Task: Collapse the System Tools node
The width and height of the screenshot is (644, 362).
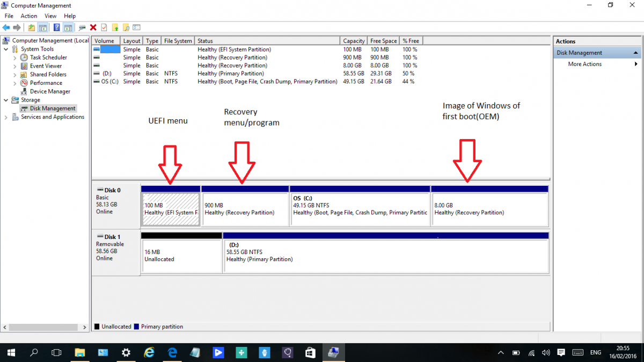Action: [6, 49]
